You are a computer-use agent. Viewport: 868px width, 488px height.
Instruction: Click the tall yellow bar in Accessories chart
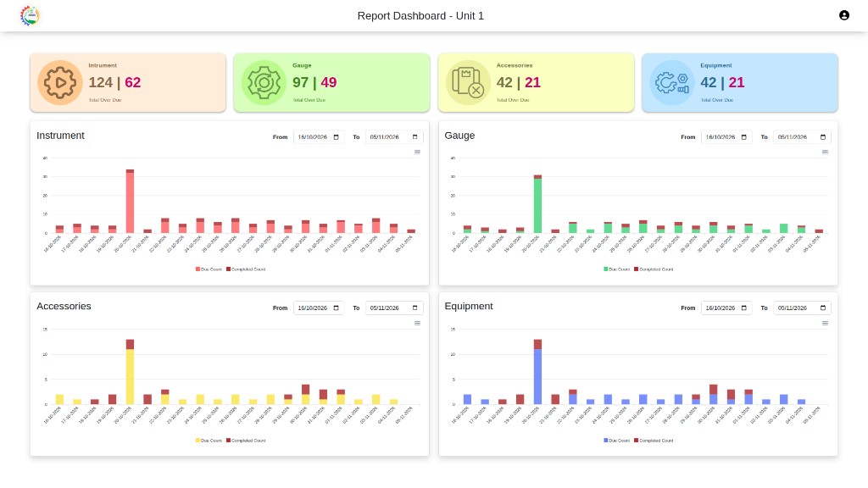(130, 376)
